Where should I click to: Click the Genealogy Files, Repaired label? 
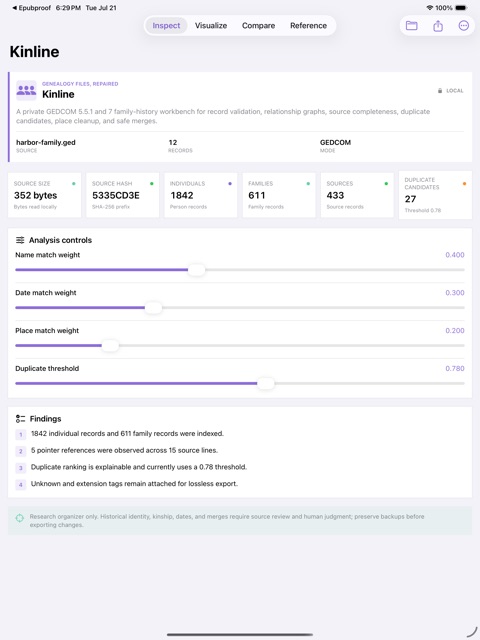(x=80, y=84)
